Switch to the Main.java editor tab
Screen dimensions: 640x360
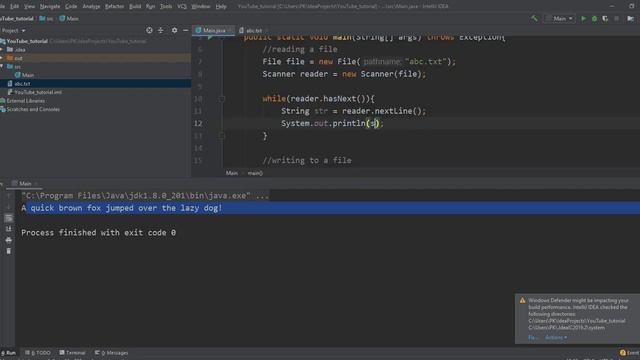pos(213,31)
